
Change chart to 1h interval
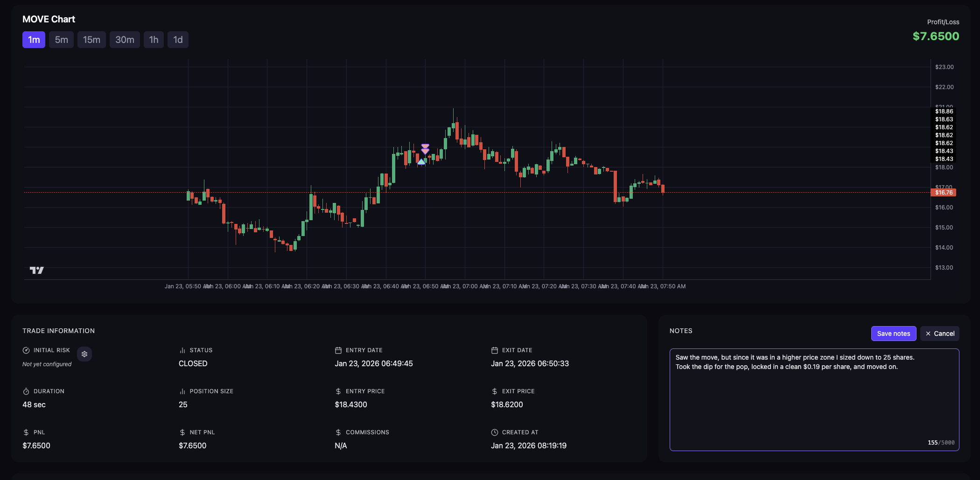154,40
